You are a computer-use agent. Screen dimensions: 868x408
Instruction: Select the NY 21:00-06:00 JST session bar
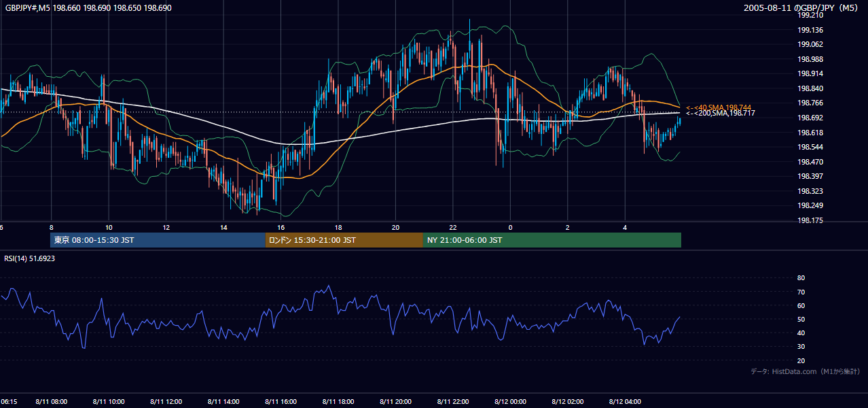pos(552,240)
